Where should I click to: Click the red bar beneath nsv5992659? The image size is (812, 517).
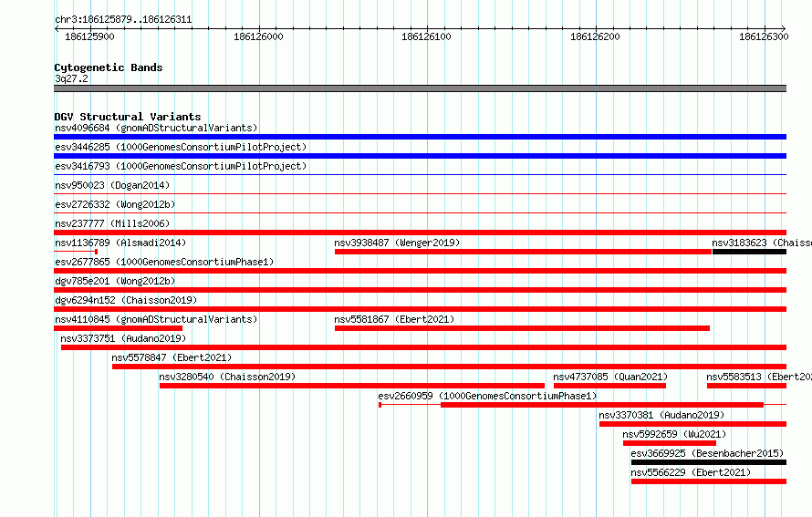click(670, 443)
